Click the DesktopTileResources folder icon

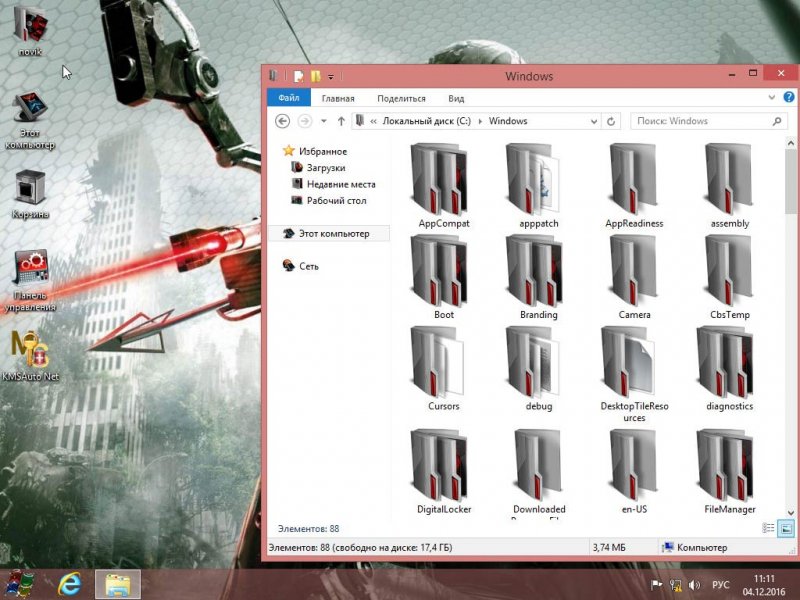[x=629, y=362]
